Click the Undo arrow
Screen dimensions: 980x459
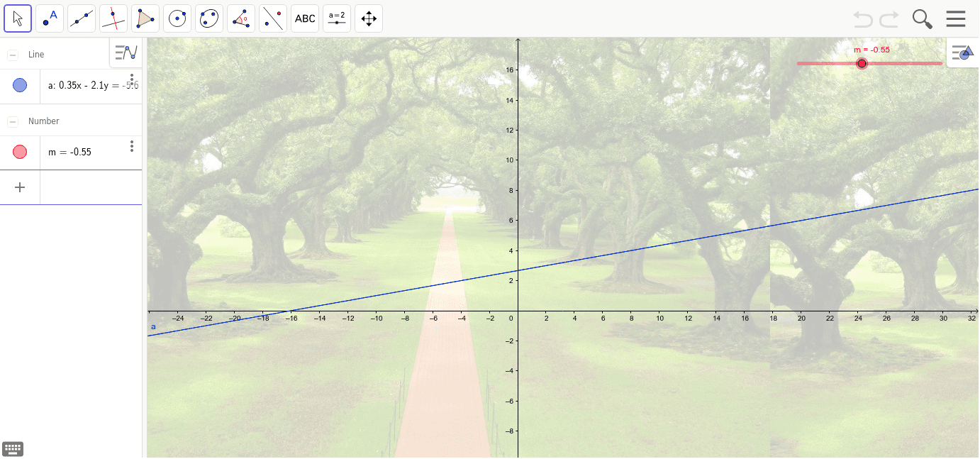863,19
